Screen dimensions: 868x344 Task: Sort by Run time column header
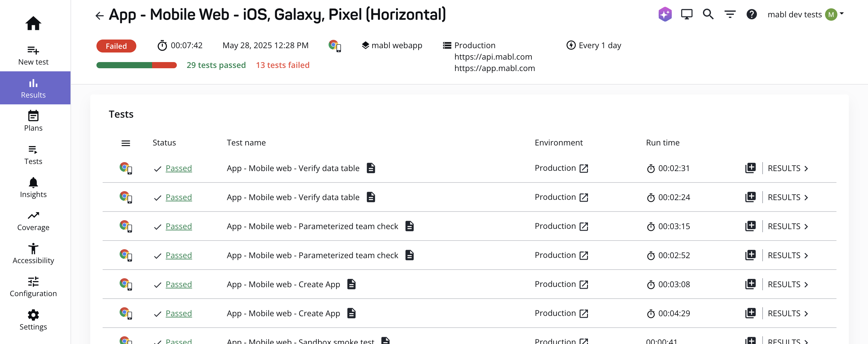[x=662, y=143]
